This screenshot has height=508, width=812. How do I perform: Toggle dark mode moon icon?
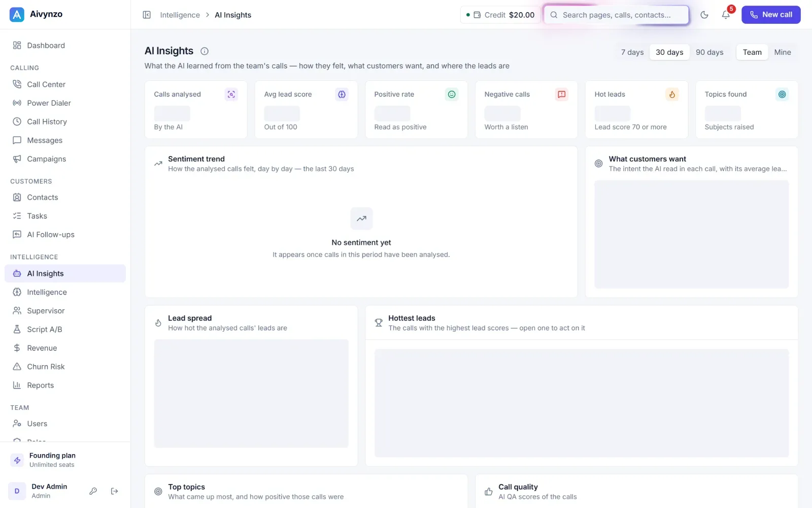(x=704, y=15)
